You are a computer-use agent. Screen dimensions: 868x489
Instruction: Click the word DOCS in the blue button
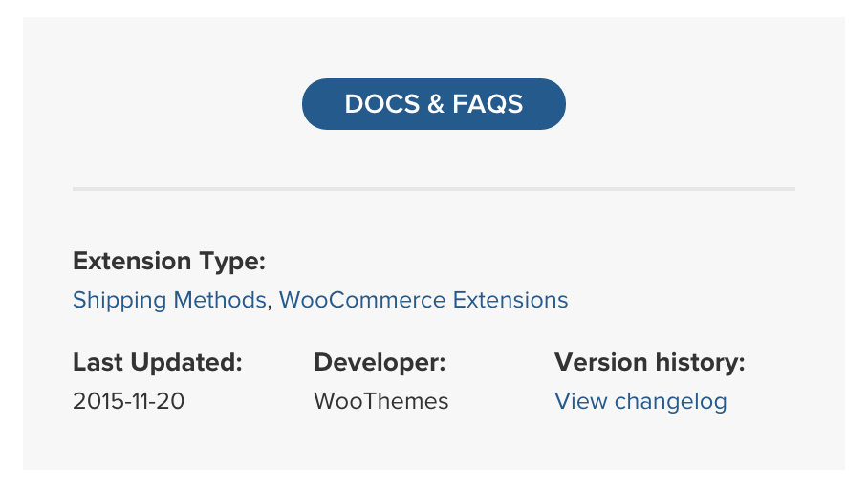coord(382,104)
